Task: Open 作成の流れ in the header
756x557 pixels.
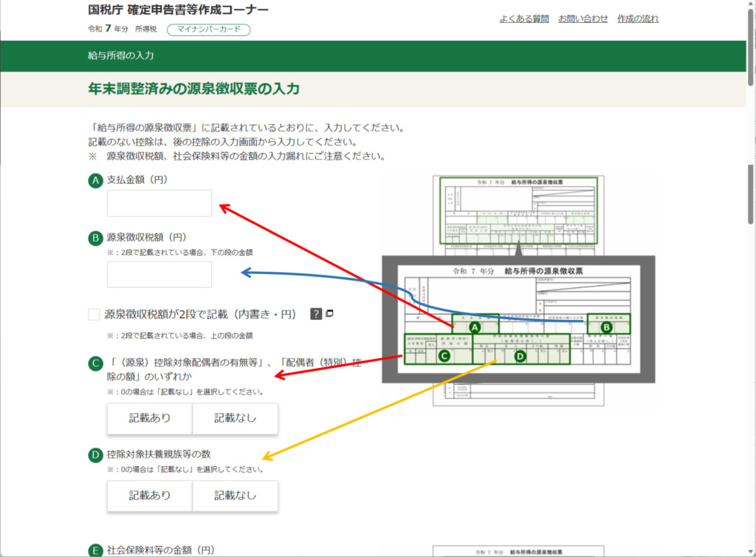Action: [638, 18]
